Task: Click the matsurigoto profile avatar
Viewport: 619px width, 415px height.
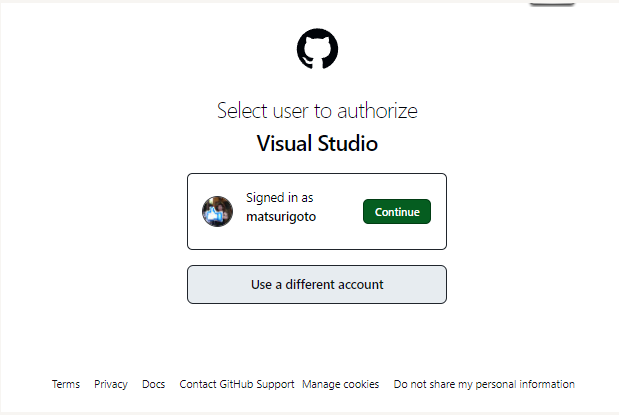Action: [x=217, y=211]
